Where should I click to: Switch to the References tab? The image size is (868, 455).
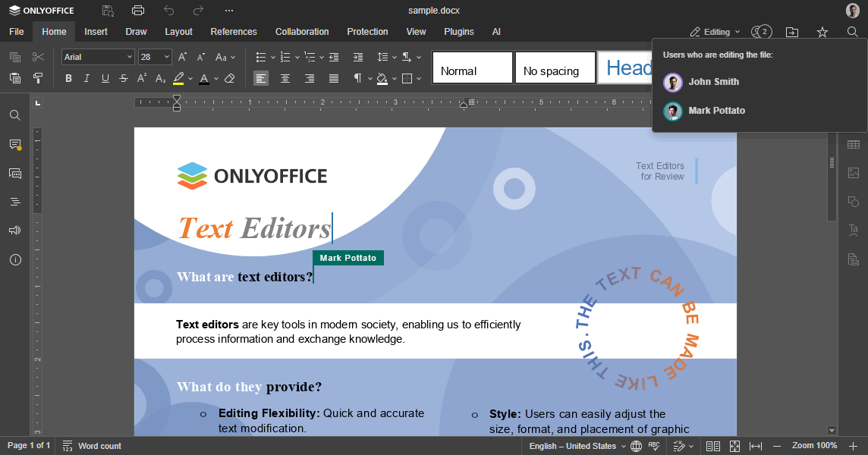click(x=234, y=32)
